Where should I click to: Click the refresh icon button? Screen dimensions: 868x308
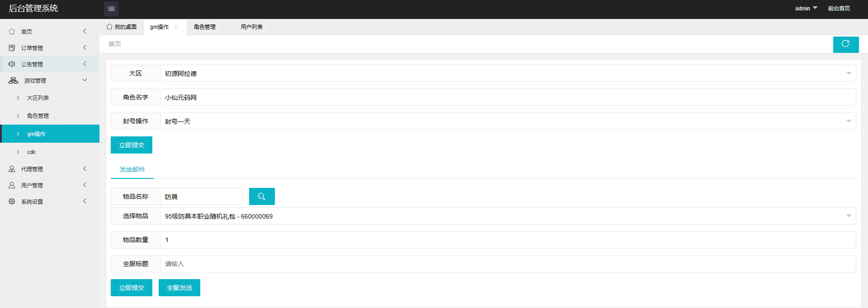pos(845,44)
